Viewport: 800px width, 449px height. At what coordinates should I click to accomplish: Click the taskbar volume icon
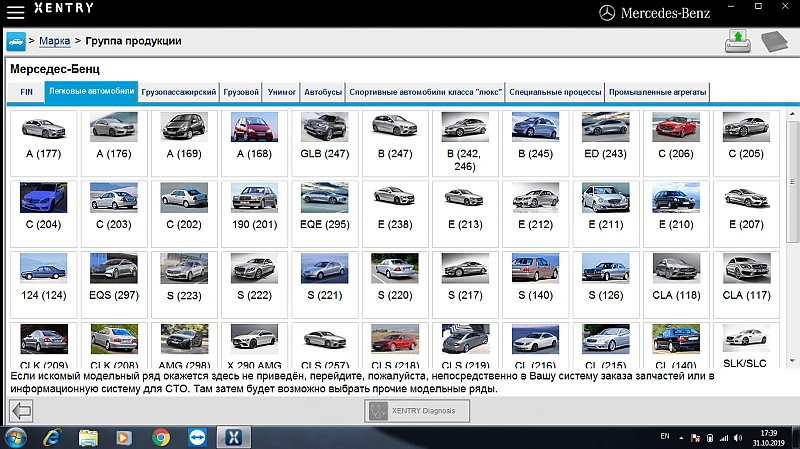[x=738, y=438]
